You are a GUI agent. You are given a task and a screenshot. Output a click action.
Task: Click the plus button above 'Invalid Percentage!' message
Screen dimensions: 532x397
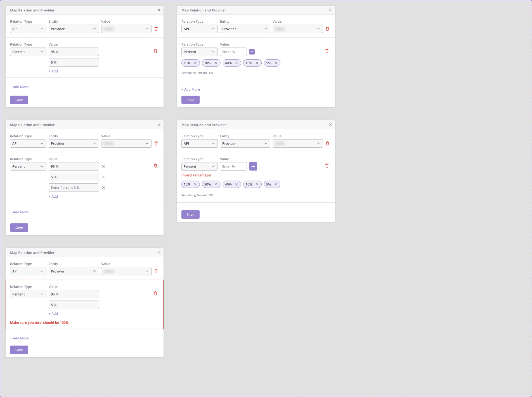click(x=253, y=166)
